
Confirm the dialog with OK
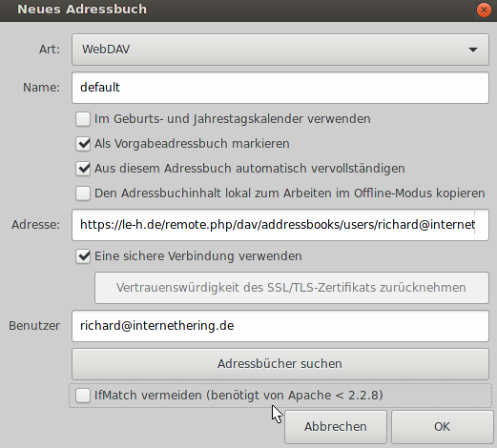tap(442, 427)
